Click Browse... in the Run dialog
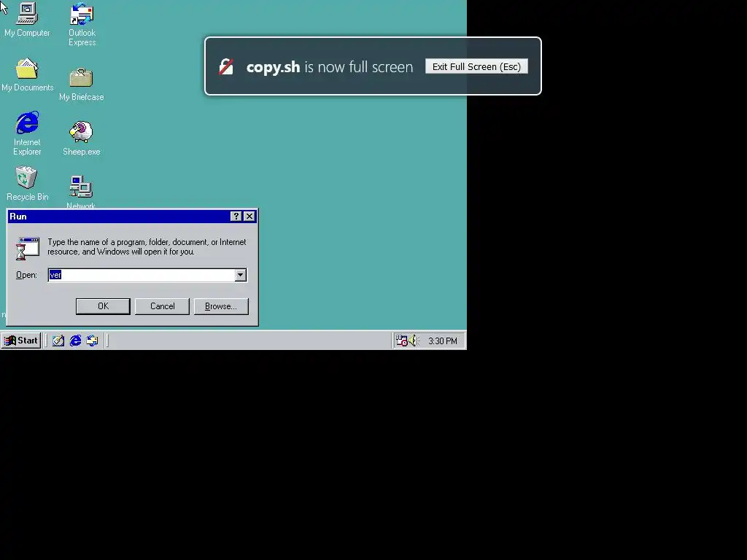This screenshot has height=560, width=747. click(221, 306)
